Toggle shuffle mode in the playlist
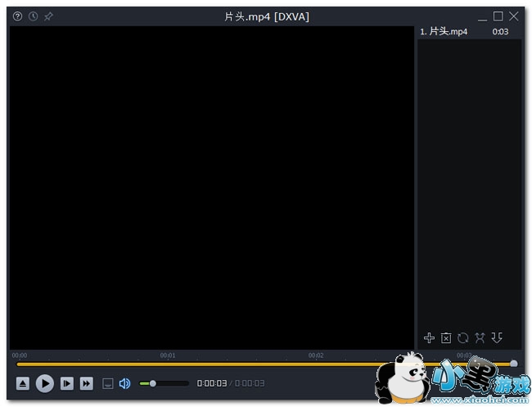The height and width of the screenshot is (407, 532). [480, 338]
